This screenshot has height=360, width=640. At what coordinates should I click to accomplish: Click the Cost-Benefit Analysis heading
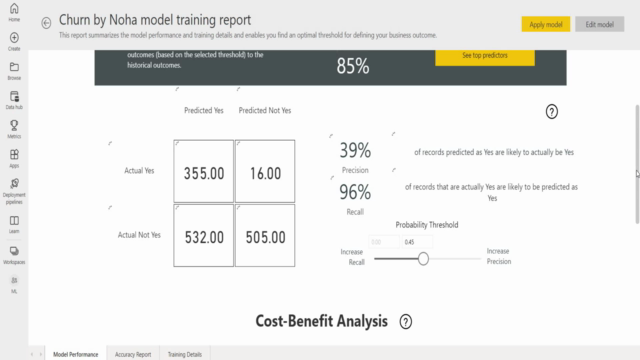tap(322, 321)
